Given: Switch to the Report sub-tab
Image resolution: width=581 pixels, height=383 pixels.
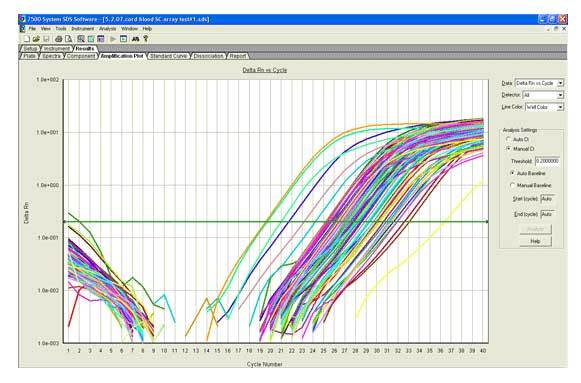Looking at the screenshot, I should (x=238, y=56).
